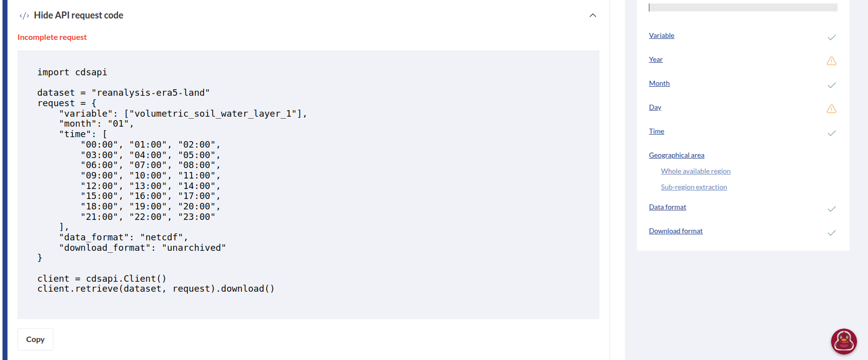Image resolution: width=868 pixels, height=360 pixels.
Task: Click the code brackets icon beside Hide API request
Action: (x=24, y=15)
